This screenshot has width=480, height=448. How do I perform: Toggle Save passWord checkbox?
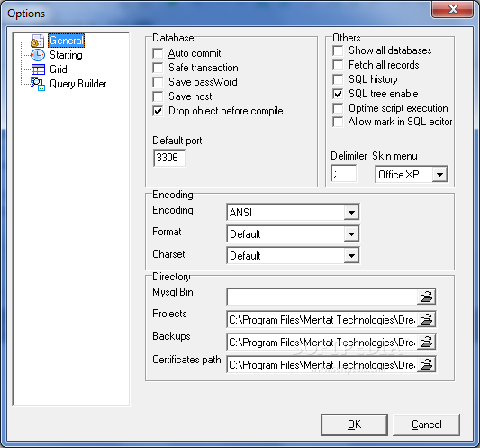point(158,82)
